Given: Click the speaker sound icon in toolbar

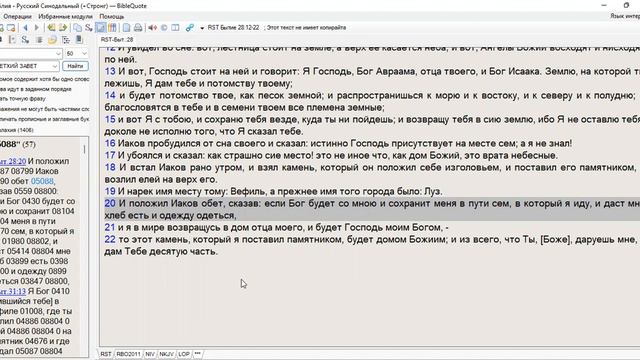Looking at the screenshot, I should [153, 28].
